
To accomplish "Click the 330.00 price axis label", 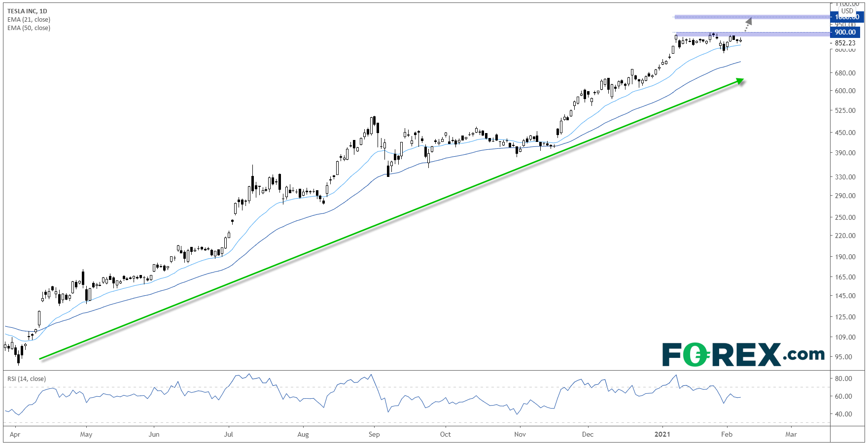I will (x=845, y=177).
